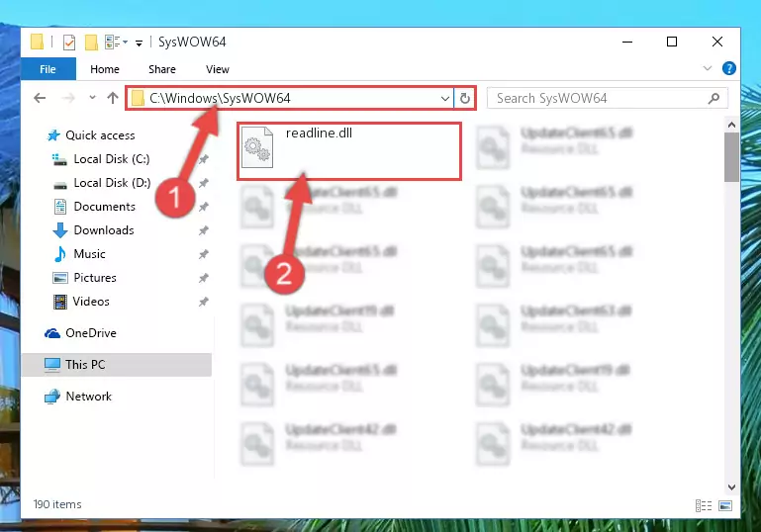The height and width of the screenshot is (532, 761).
Task: Open the address bar history dropdown
Action: [444, 99]
